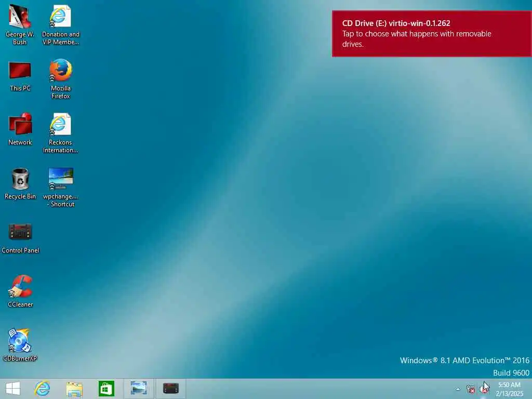
Task: Open File Explorer from taskbar
Action: (74, 389)
